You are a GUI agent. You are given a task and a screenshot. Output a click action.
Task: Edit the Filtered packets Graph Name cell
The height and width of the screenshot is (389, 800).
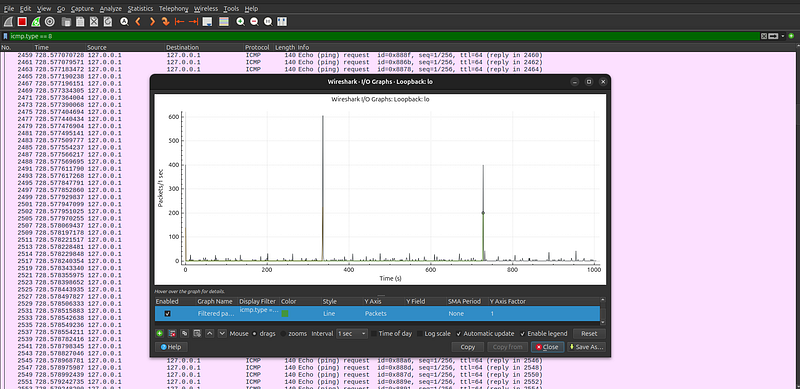[216, 313]
